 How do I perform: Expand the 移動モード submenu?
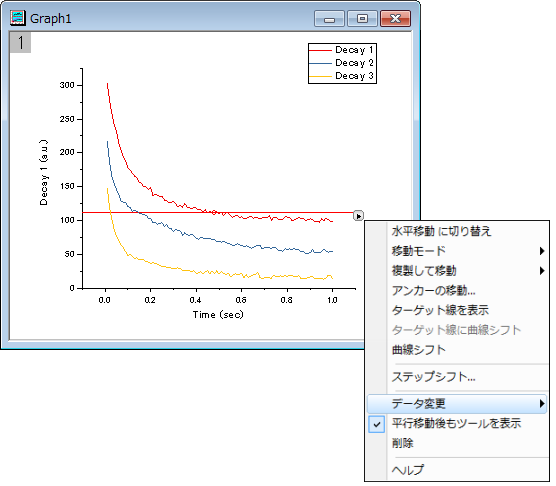coord(457,251)
